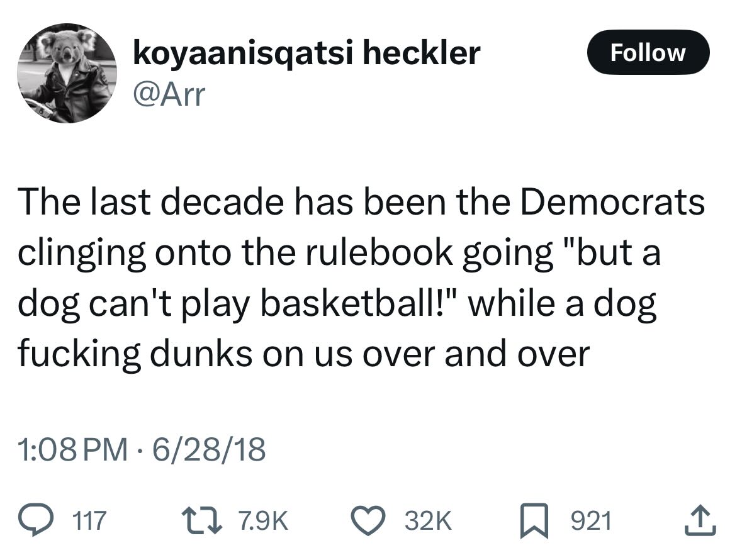View the 117 replies count

coord(91,520)
